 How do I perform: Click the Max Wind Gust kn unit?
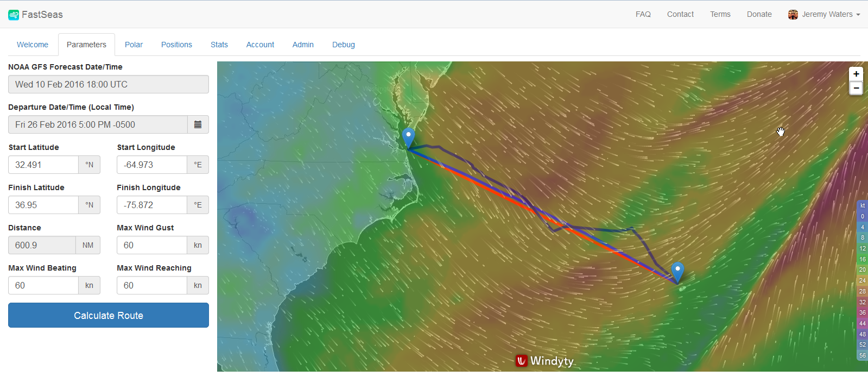[x=198, y=245]
